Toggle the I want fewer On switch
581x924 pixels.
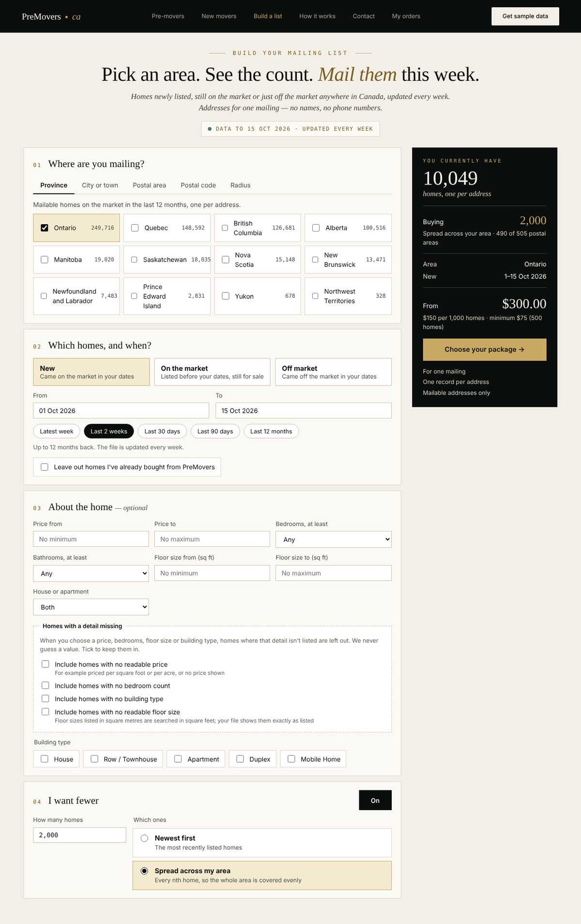(x=375, y=800)
